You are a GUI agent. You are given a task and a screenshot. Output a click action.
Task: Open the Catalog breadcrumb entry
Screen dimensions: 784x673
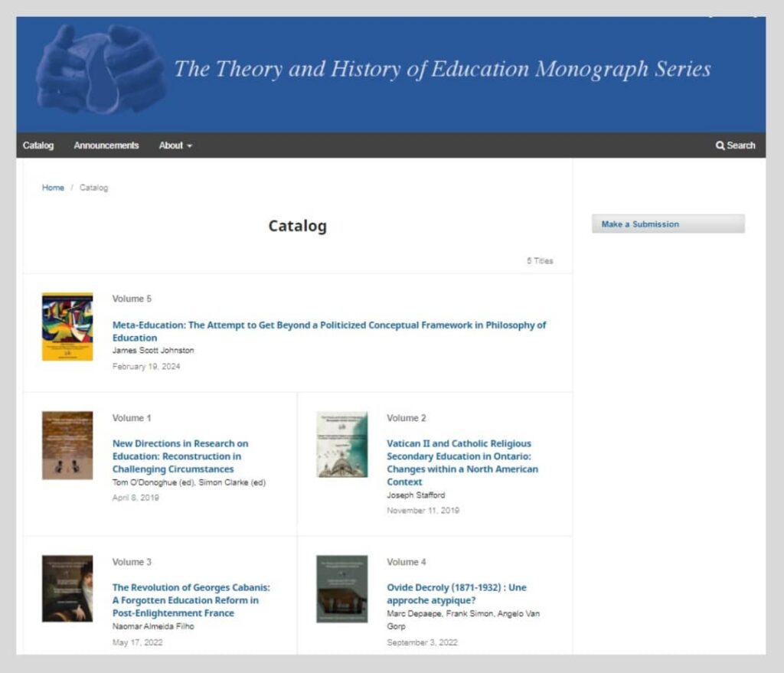click(94, 188)
